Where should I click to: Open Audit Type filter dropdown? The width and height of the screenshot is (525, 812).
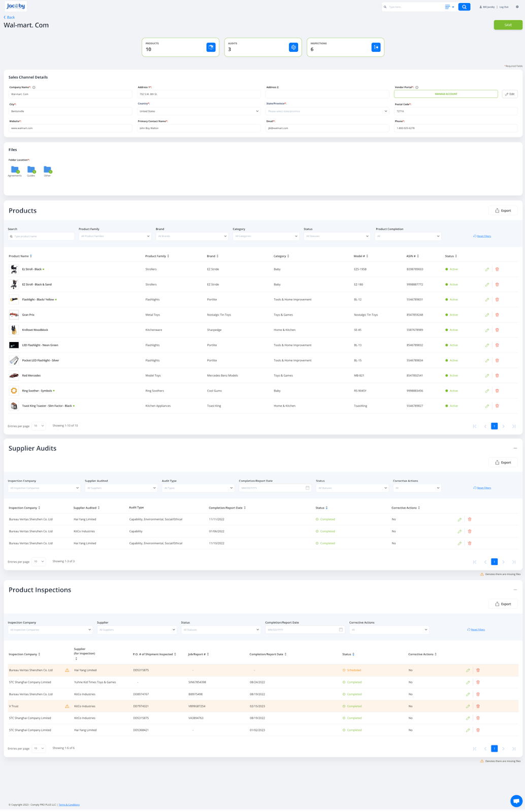point(198,488)
